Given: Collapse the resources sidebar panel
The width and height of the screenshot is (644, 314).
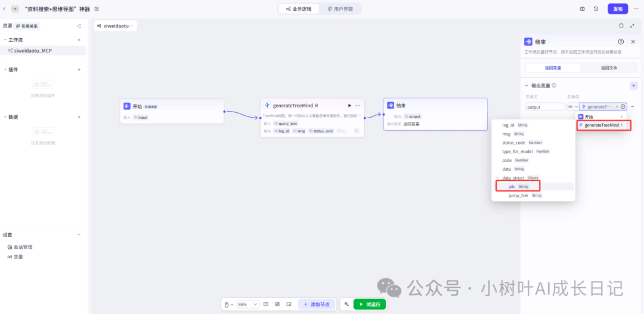Looking at the screenshot, I should (x=79, y=26).
